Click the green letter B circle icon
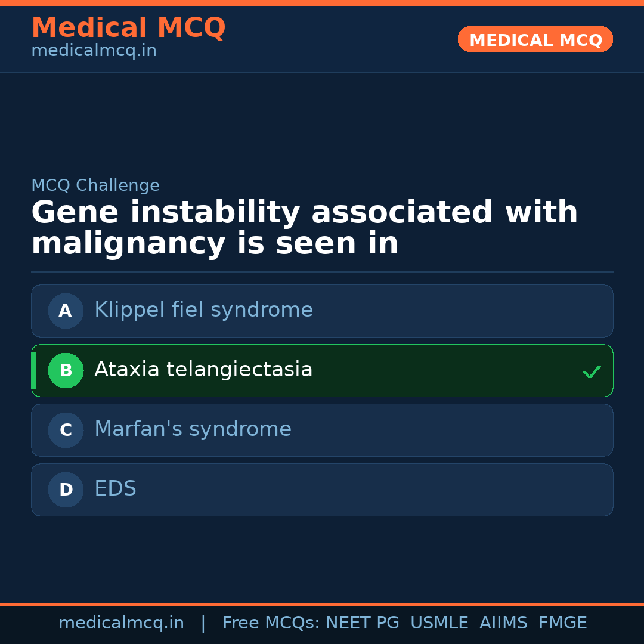The height and width of the screenshot is (644, 644). [66, 370]
